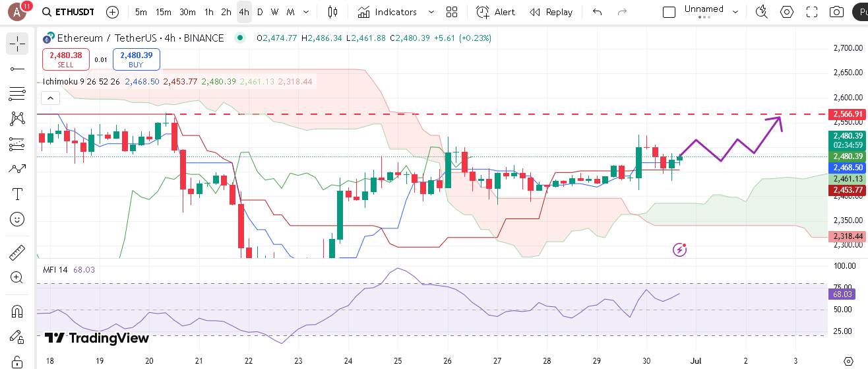Open indicator templates grid icon
868x369 pixels.
tap(452, 12)
